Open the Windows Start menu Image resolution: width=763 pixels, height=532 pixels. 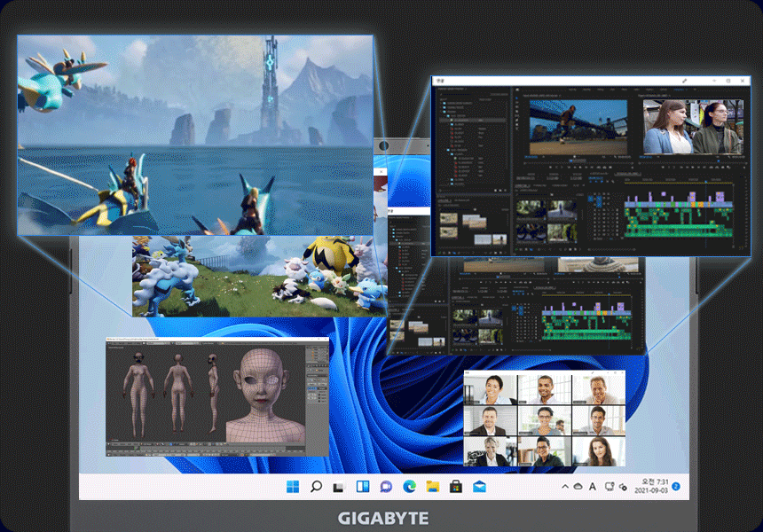293,486
